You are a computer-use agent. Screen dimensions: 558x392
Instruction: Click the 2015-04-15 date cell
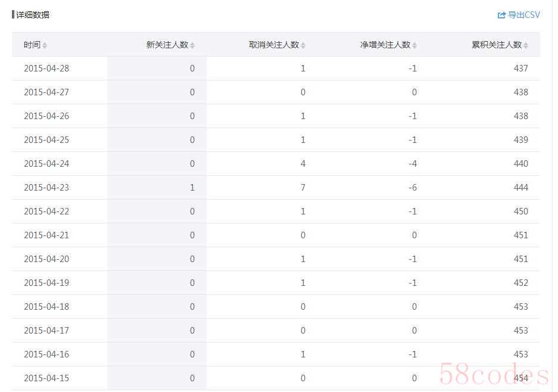46,378
